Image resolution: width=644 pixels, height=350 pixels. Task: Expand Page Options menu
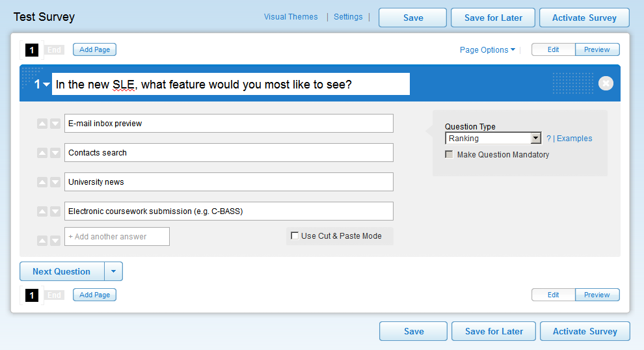(487, 50)
